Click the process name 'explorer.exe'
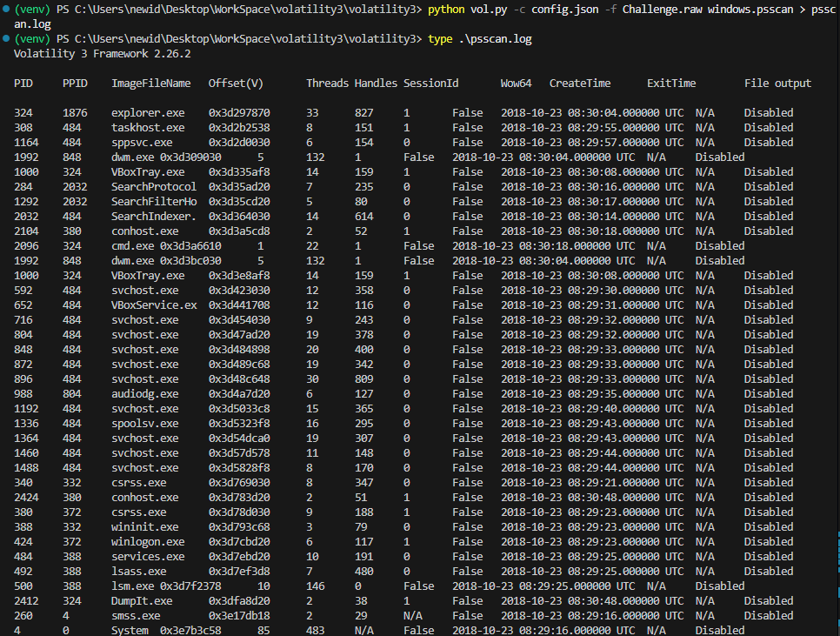The width and height of the screenshot is (840, 636). 148,113
